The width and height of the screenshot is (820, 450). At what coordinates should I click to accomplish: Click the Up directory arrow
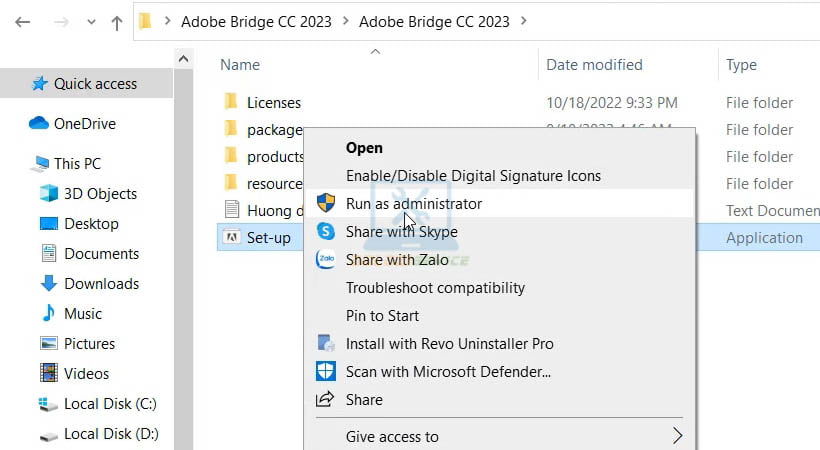point(117,22)
